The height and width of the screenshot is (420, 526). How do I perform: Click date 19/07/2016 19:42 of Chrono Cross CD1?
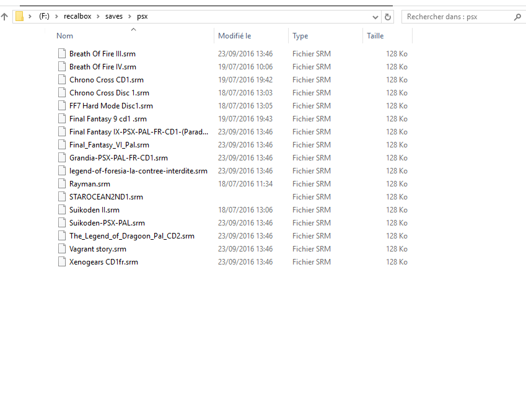click(245, 80)
